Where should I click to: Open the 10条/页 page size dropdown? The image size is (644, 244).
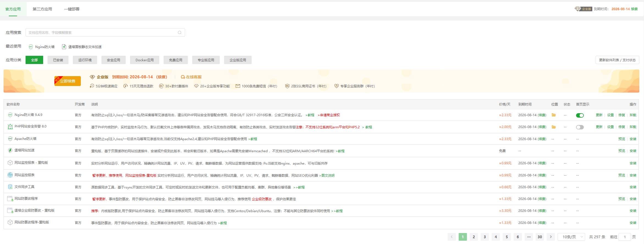571,237
